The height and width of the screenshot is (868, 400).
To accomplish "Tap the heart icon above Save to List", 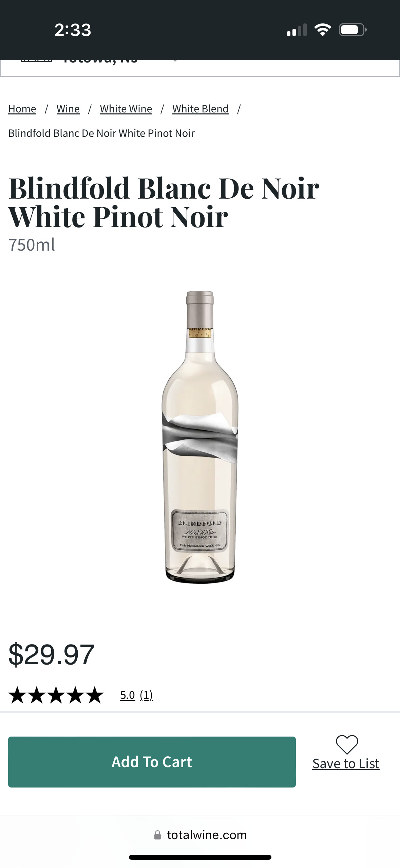I will click(x=347, y=745).
